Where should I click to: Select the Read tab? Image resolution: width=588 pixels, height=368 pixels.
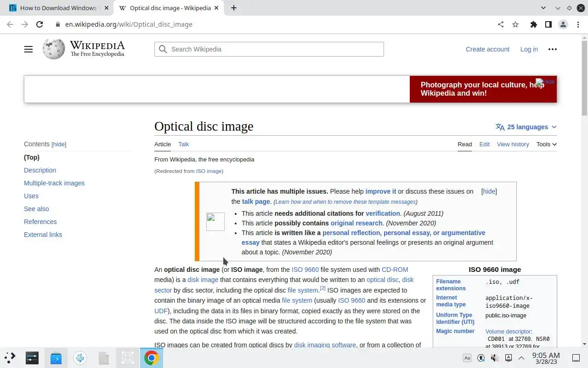click(464, 144)
